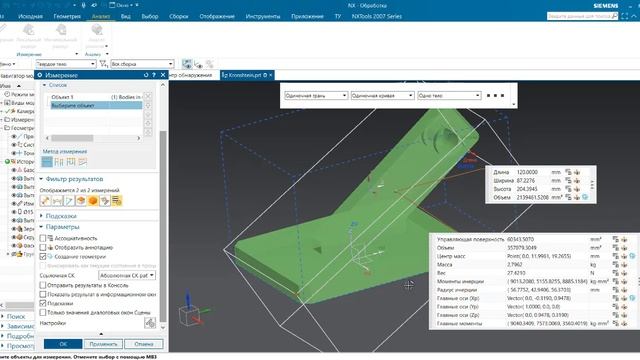Screen dimensions: 640x360
Task: Open the Сборки ribbon tab
Action: (178, 16)
